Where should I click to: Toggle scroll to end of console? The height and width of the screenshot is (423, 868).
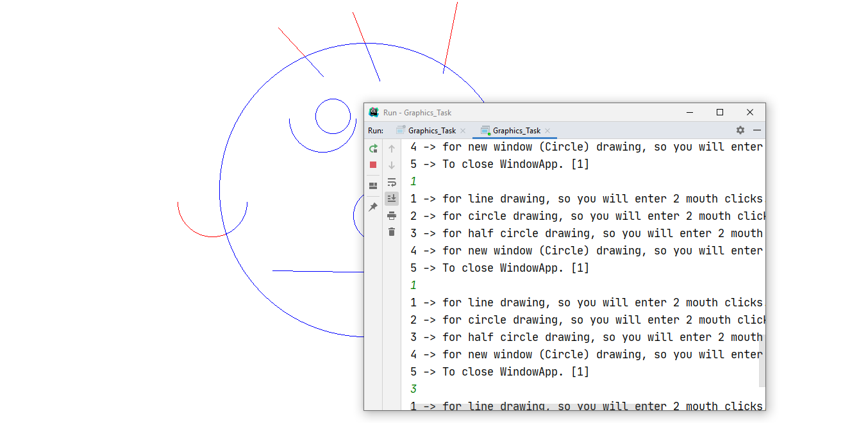coord(392,199)
